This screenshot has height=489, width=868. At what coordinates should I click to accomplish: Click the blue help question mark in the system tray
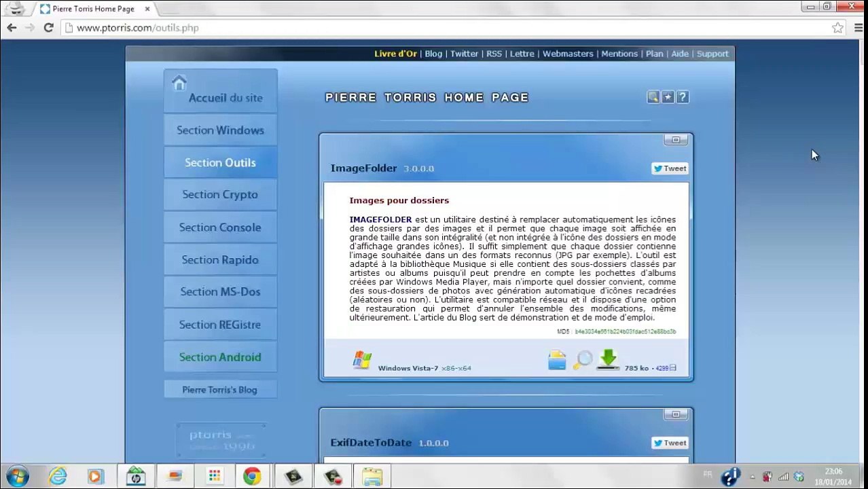(730, 477)
